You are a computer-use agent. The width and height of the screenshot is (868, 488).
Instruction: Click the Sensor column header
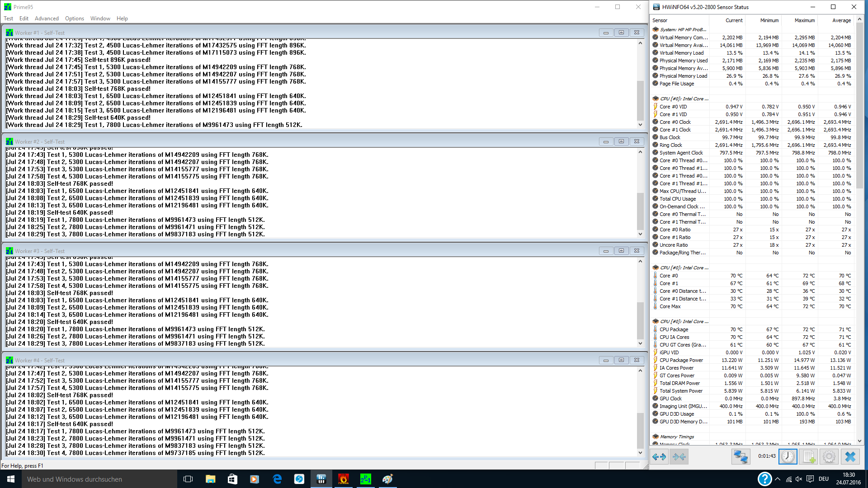click(679, 20)
